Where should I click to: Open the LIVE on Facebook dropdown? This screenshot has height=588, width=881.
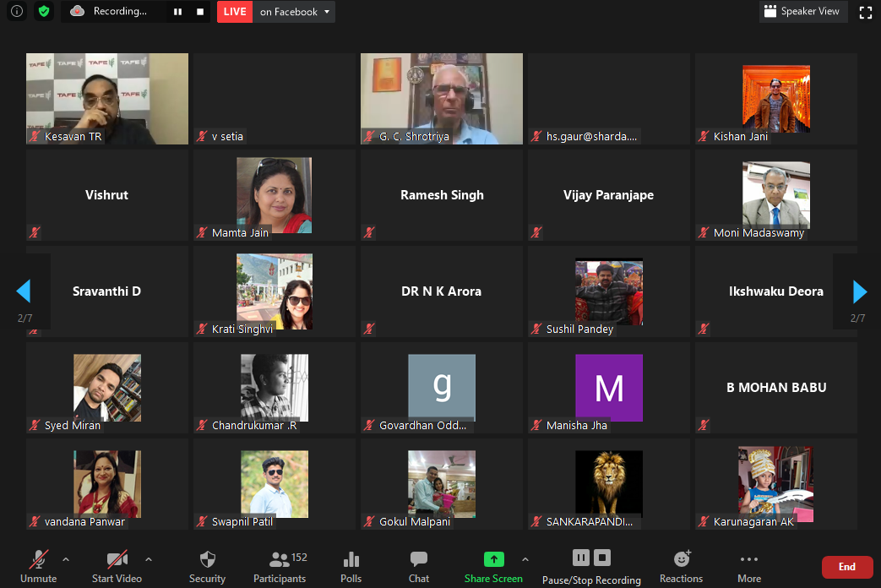328,12
